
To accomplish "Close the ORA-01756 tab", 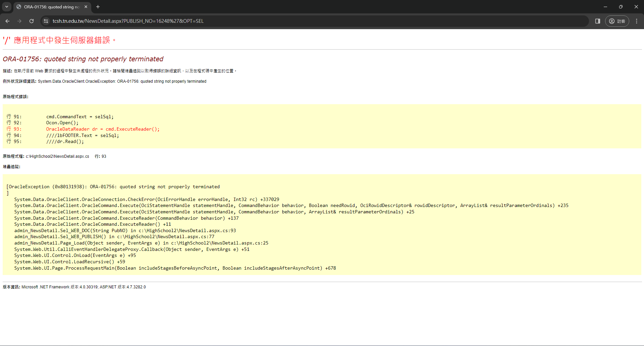I will click(x=86, y=7).
